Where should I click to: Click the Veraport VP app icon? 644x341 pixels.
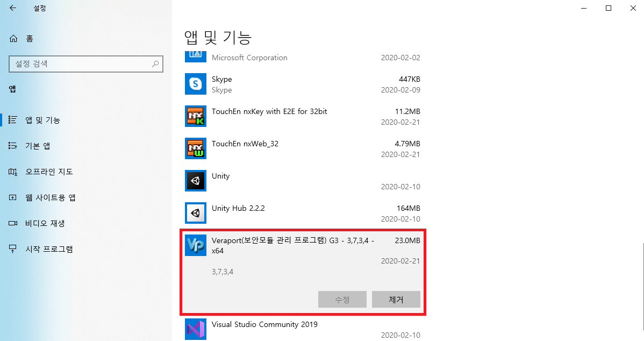(196, 245)
